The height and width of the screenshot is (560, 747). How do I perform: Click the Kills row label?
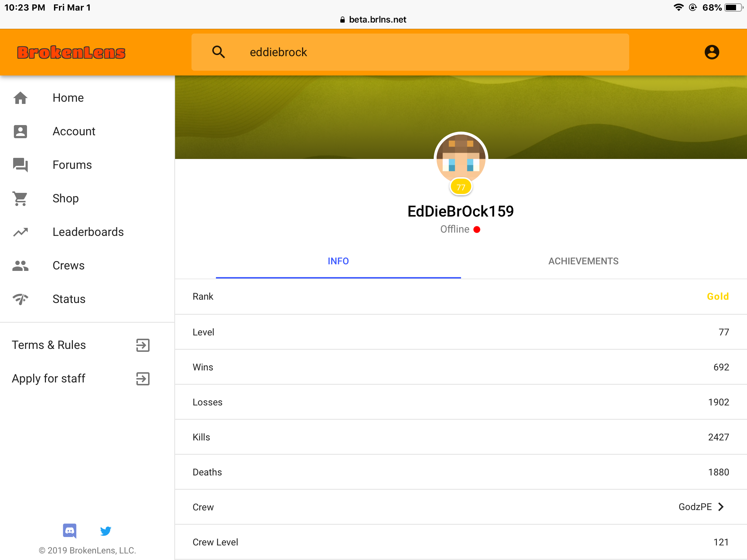tap(201, 437)
